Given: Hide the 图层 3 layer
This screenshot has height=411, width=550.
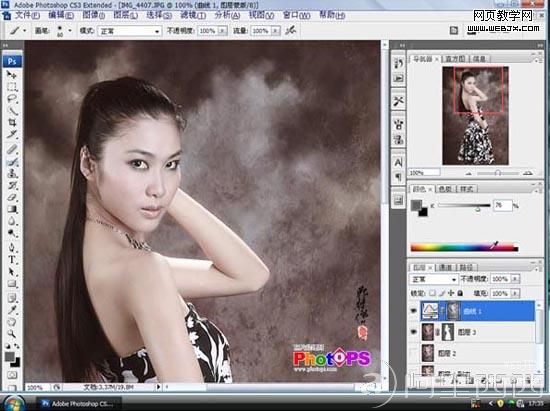Looking at the screenshot, I should coord(414,332).
